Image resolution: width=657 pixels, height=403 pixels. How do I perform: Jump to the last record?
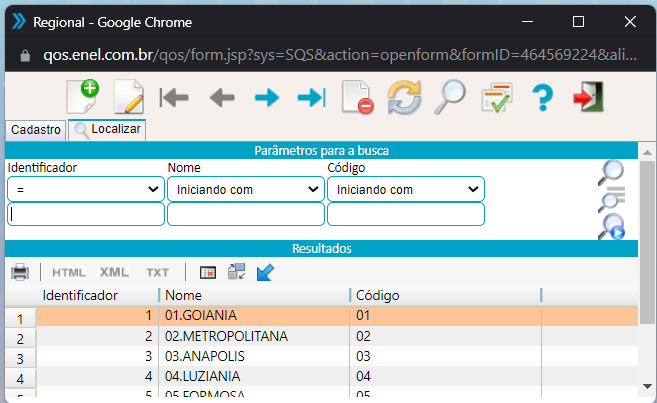[x=311, y=97]
